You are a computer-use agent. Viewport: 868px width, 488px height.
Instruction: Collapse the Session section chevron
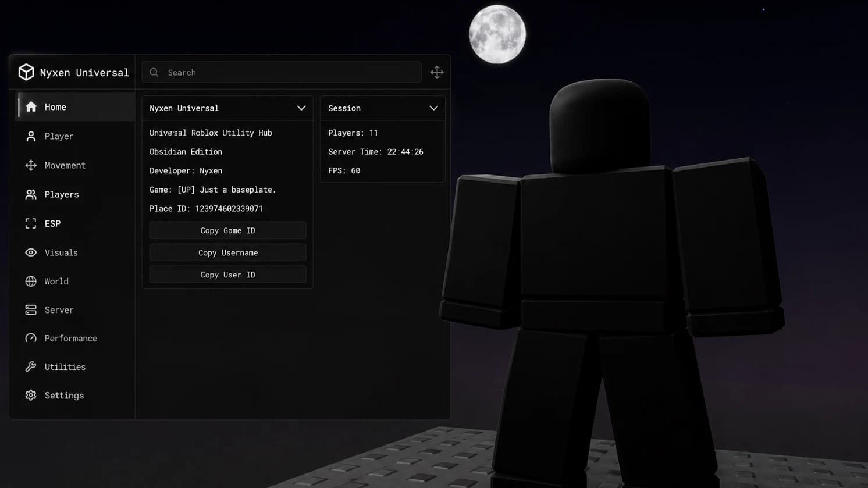pos(433,108)
